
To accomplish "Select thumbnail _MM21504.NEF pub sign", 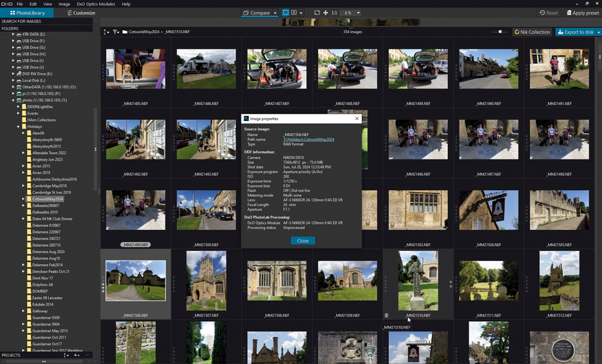I will [x=488, y=210].
